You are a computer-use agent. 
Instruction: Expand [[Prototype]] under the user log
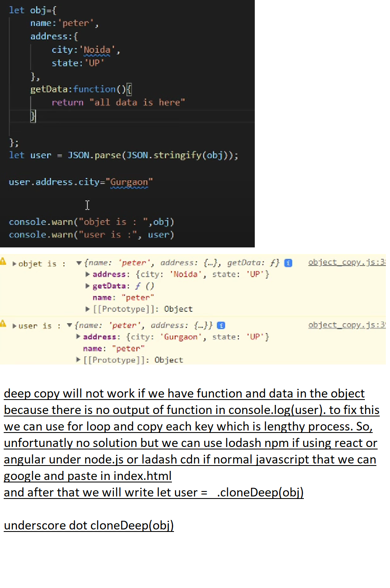point(78,360)
